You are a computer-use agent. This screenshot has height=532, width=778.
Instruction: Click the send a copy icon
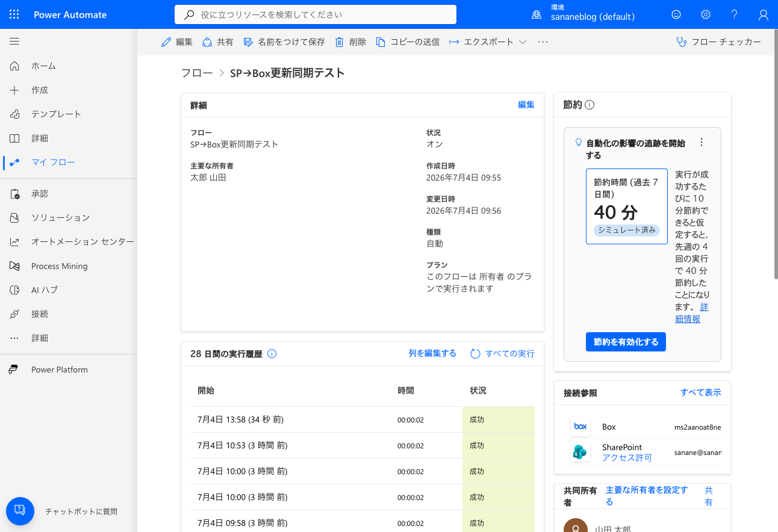381,42
